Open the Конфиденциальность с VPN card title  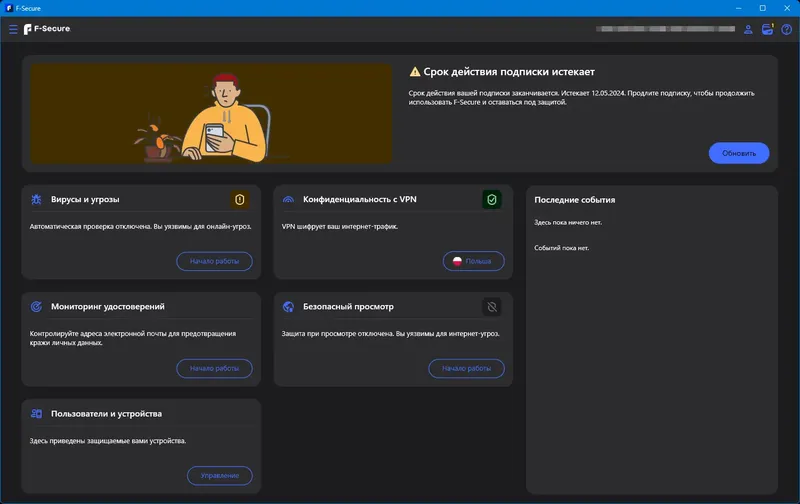(x=360, y=199)
